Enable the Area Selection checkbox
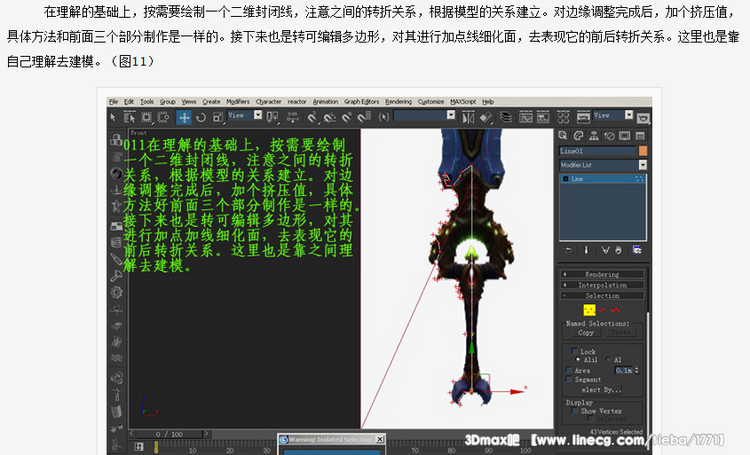 pos(569,370)
